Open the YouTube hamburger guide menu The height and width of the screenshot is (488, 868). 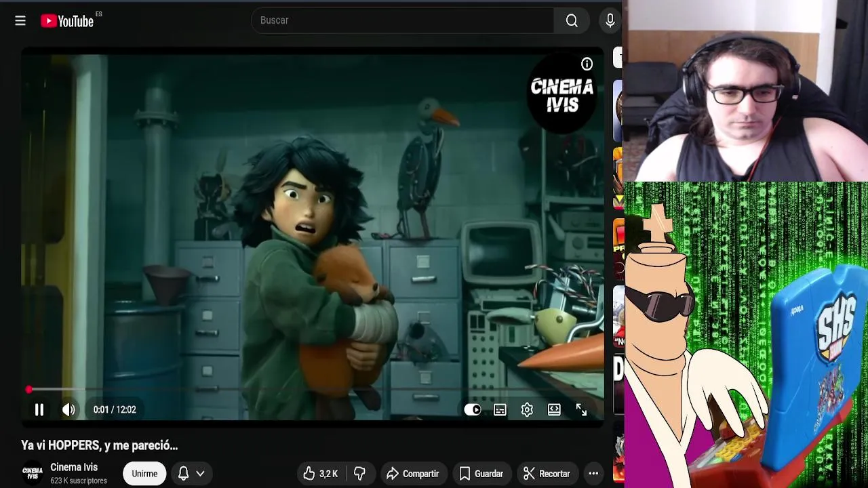pos(20,21)
